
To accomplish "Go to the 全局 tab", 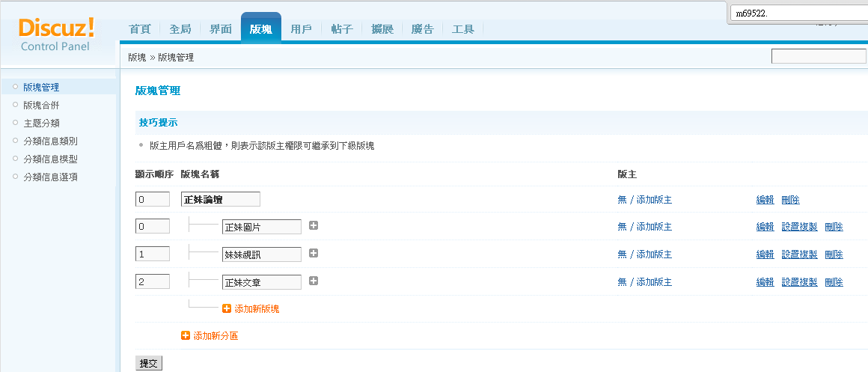I will pyautogui.click(x=180, y=29).
